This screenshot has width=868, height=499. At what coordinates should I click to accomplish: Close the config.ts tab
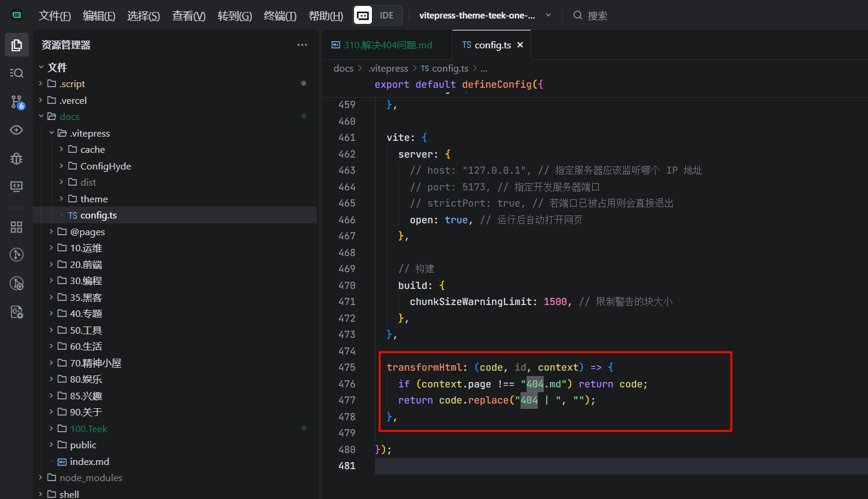520,45
